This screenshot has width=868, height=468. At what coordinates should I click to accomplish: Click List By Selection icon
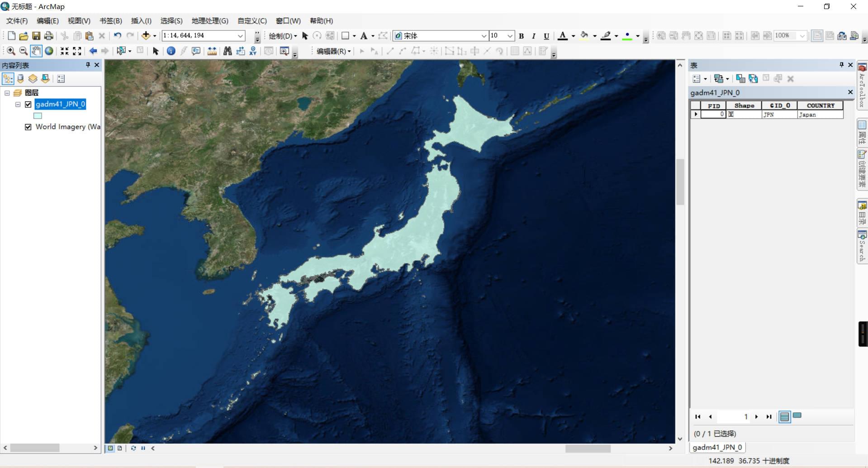coord(45,79)
